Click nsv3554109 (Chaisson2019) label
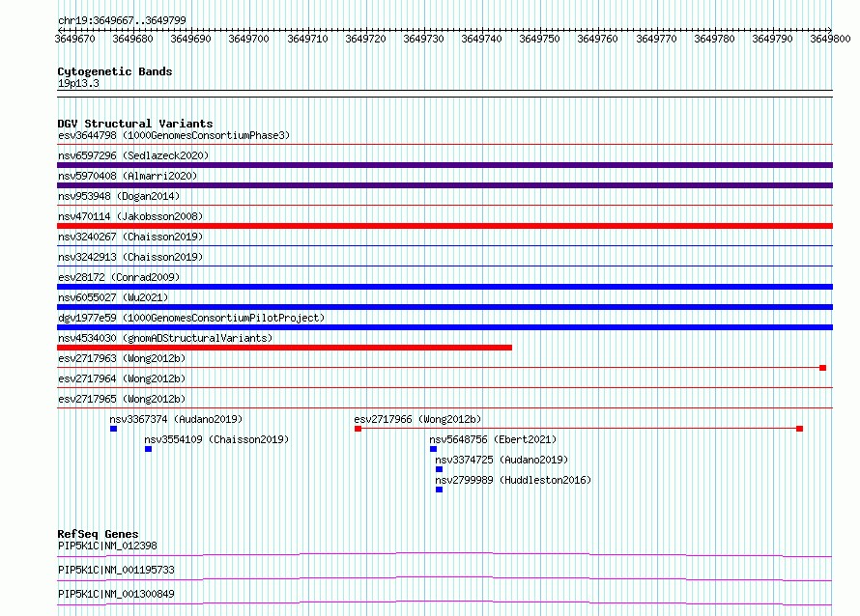The height and width of the screenshot is (616, 860). tap(216, 439)
